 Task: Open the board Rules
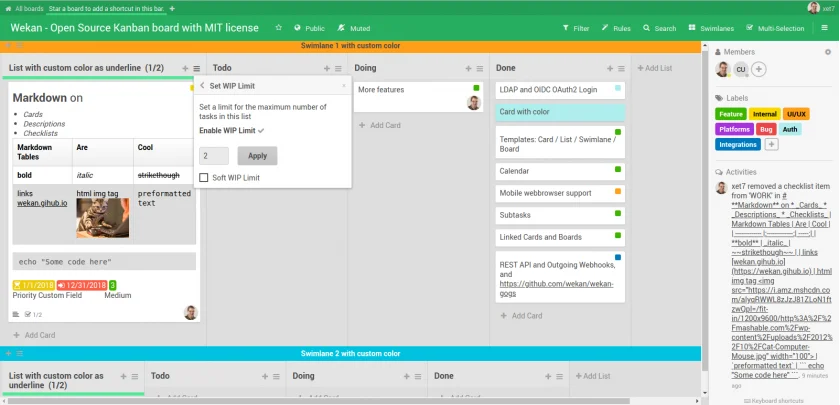[x=616, y=28]
